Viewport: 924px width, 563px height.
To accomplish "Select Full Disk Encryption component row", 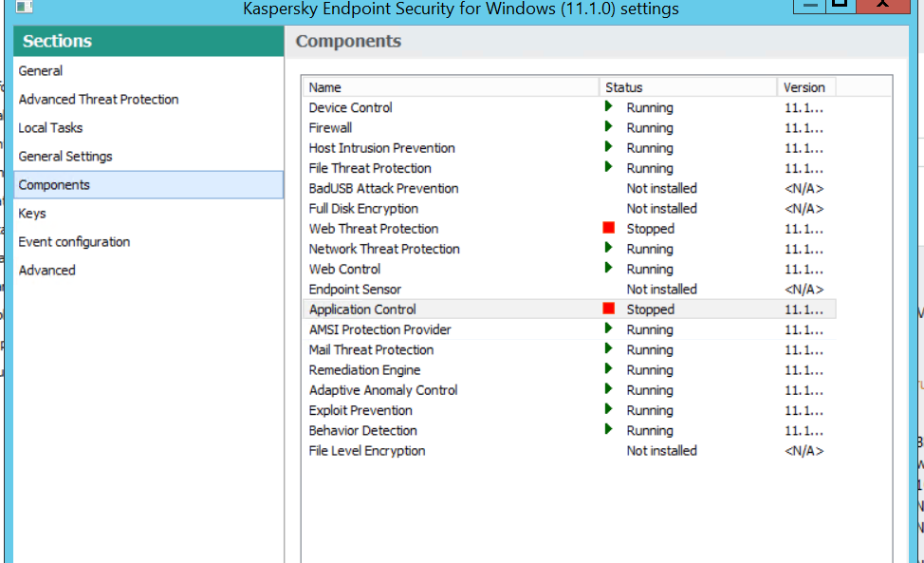I will point(363,209).
